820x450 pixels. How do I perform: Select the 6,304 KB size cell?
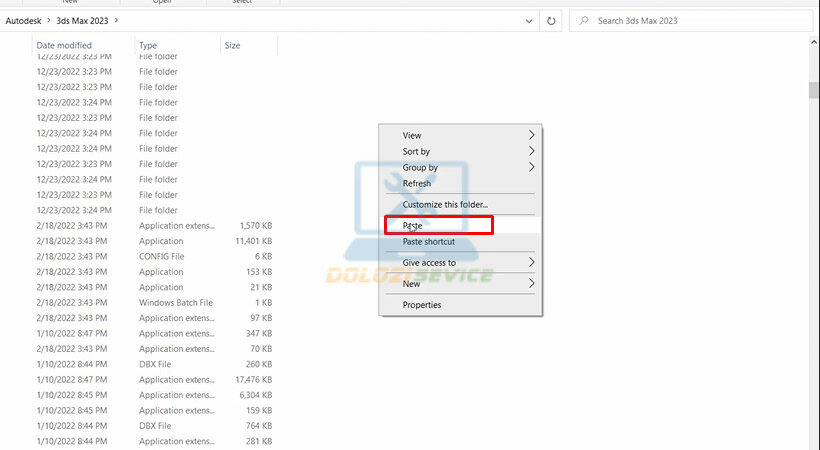256,395
